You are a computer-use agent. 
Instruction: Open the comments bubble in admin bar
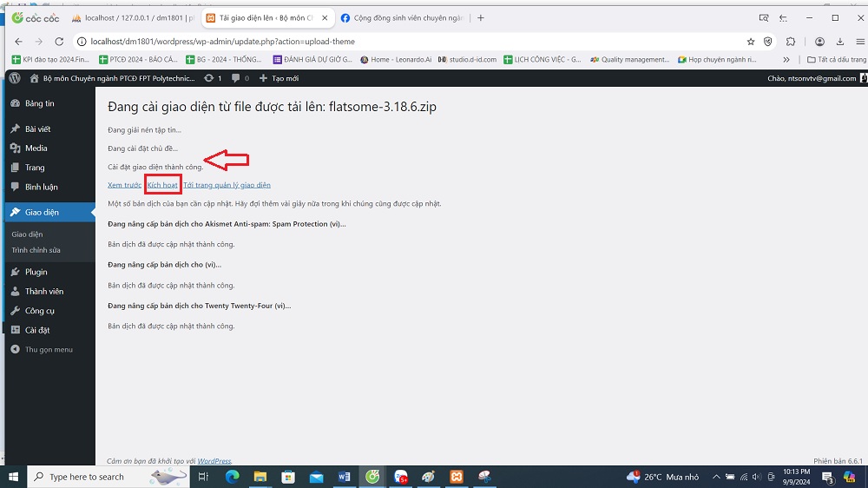tap(240, 78)
